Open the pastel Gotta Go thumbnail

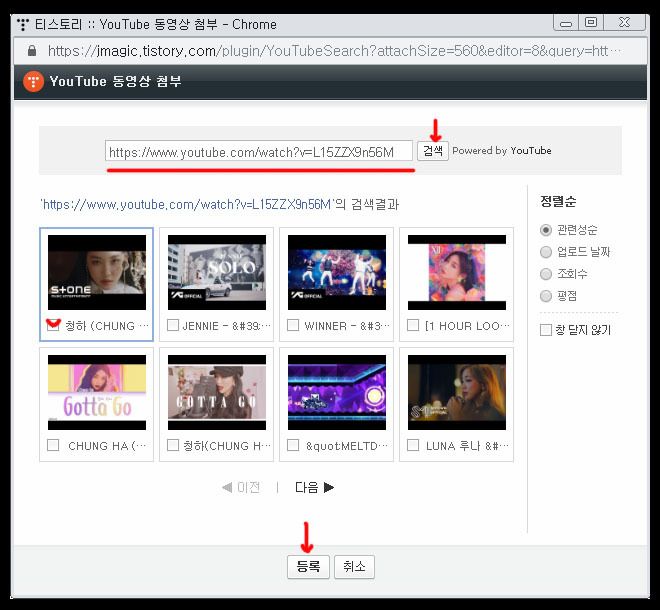tap(97, 392)
